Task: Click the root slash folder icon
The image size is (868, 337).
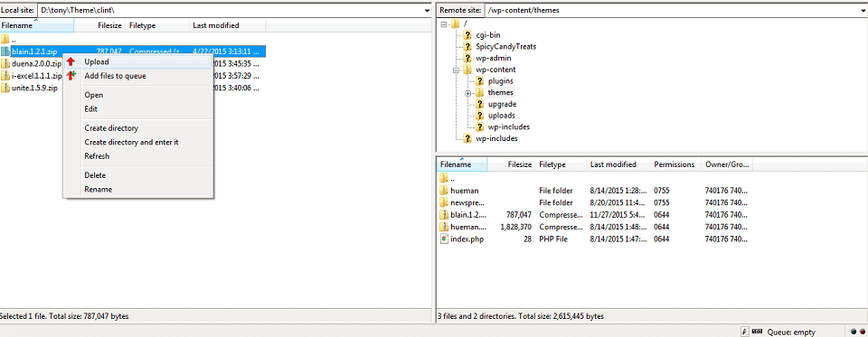Action: [x=455, y=23]
